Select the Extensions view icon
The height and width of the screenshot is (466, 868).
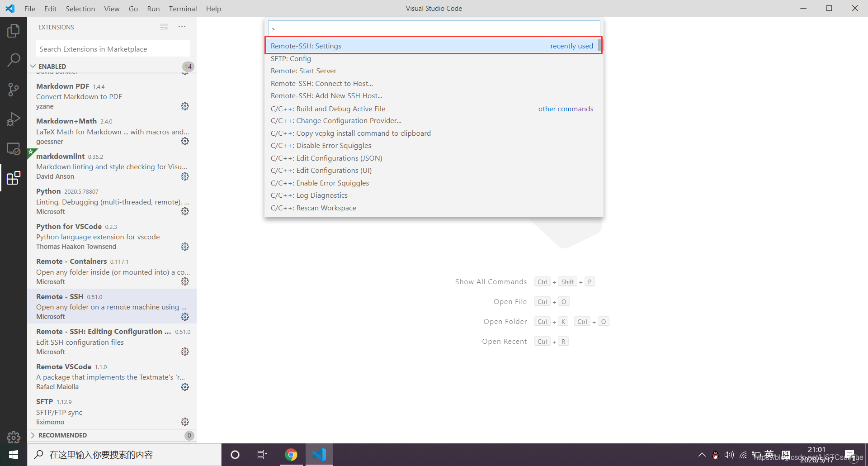pos(14,178)
